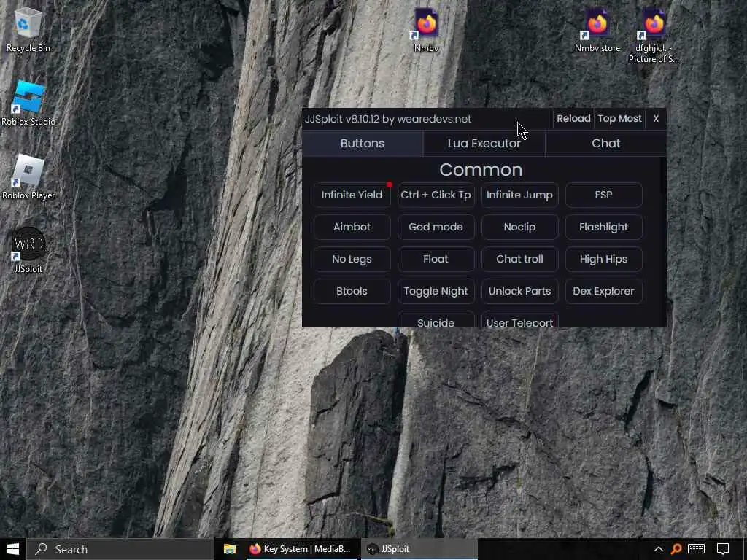The width and height of the screenshot is (747, 560).
Task: Select the dfghjk,l. - Picture of S... shortcut
Action: pos(654,35)
